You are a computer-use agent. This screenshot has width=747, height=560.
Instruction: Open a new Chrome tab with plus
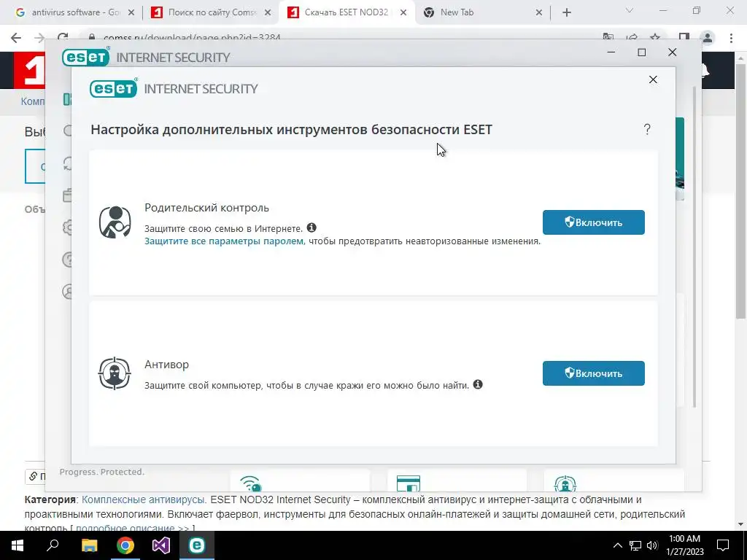(566, 13)
